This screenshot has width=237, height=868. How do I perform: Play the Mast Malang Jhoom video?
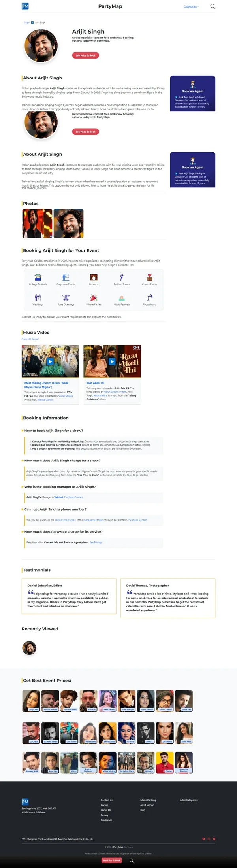(x=50, y=361)
